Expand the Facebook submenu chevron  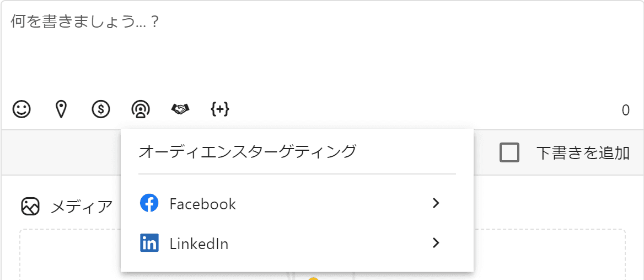[436, 203]
